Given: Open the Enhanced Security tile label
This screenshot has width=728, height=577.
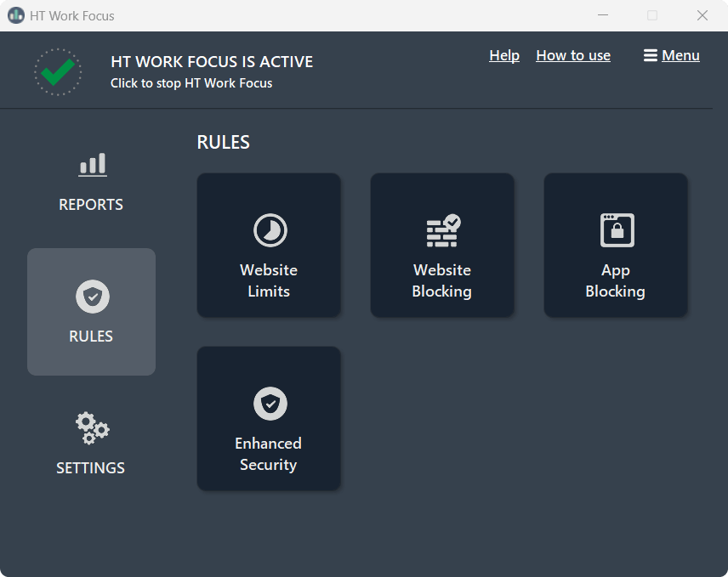Looking at the screenshot, I should coord(269,454).
